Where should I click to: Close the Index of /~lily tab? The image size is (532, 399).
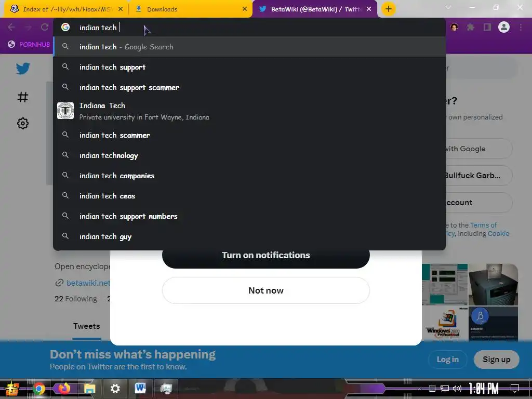pos(121,9)
